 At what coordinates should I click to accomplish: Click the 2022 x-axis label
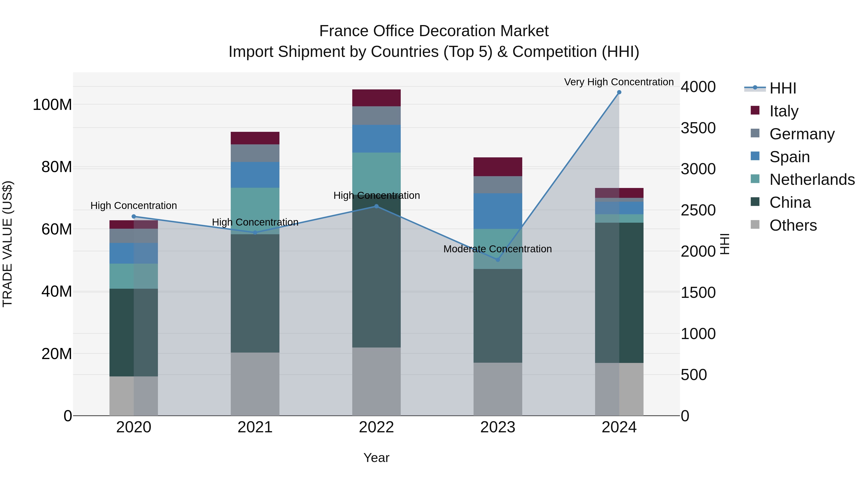click(376, 427)
